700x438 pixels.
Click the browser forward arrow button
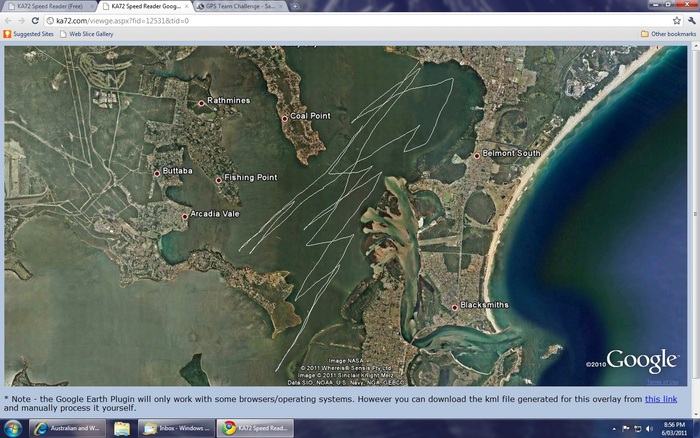pos(22,20)
